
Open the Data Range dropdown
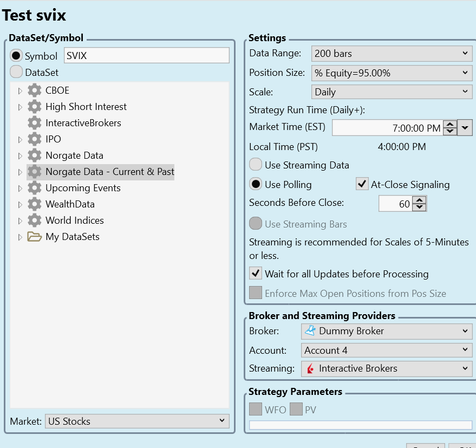pyautogui.click(x=392, y=53)
